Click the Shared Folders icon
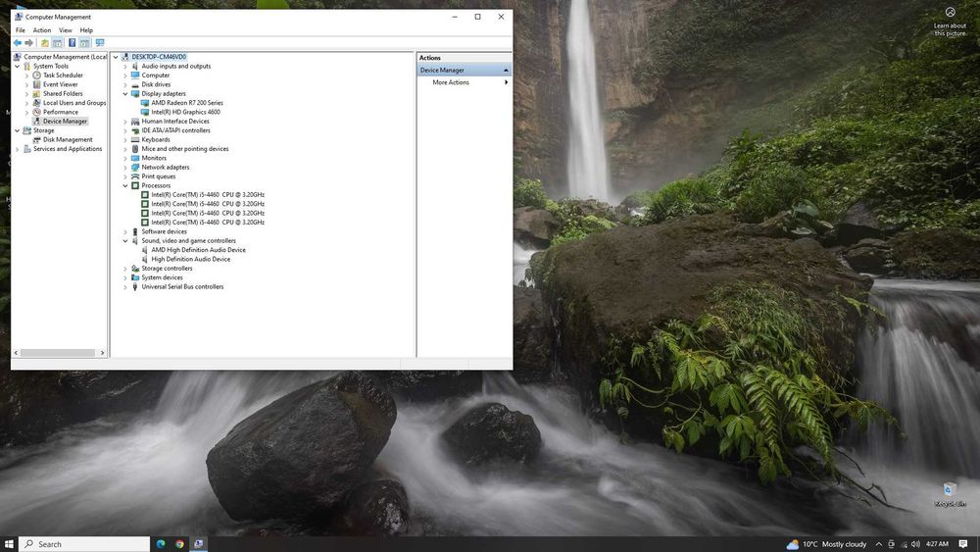Viewport: 980px width, 552px height. [x=37, y=94]
